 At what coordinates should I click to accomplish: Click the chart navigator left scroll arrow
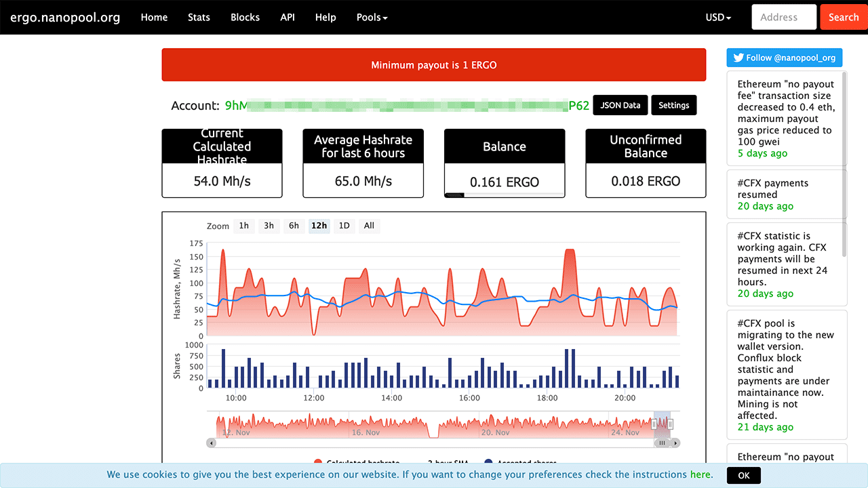coord(212,443)
